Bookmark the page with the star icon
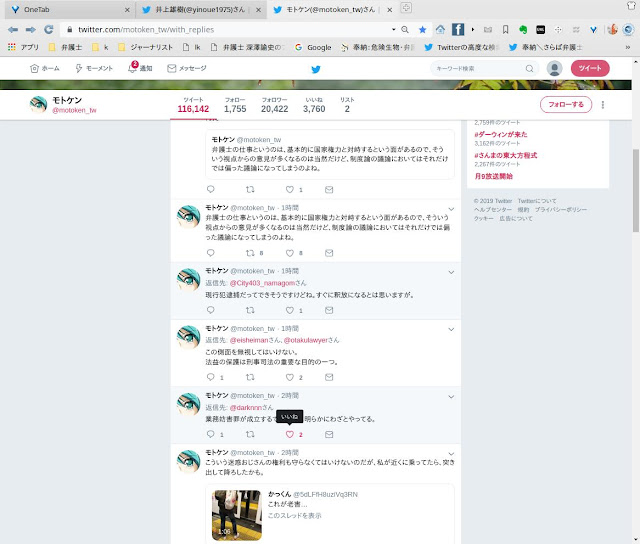Screen dimensions: 640x544 click(x=422, y=29)
